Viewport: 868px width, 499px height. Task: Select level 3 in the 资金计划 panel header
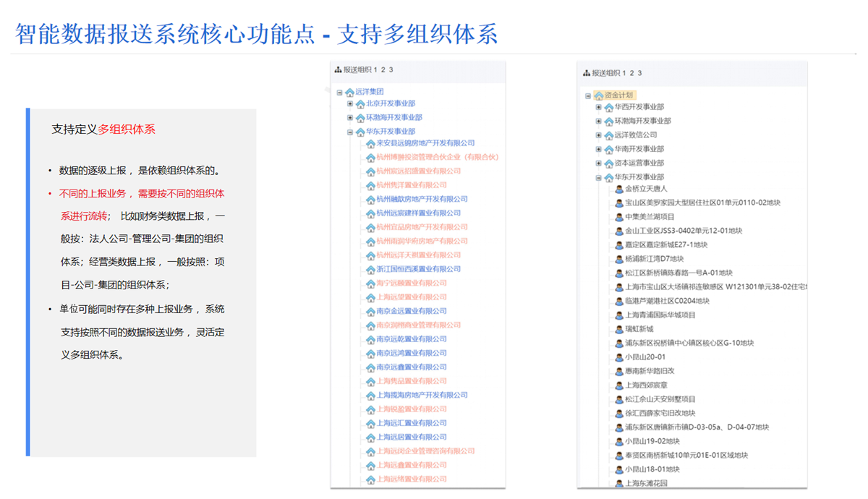point(640,73)
